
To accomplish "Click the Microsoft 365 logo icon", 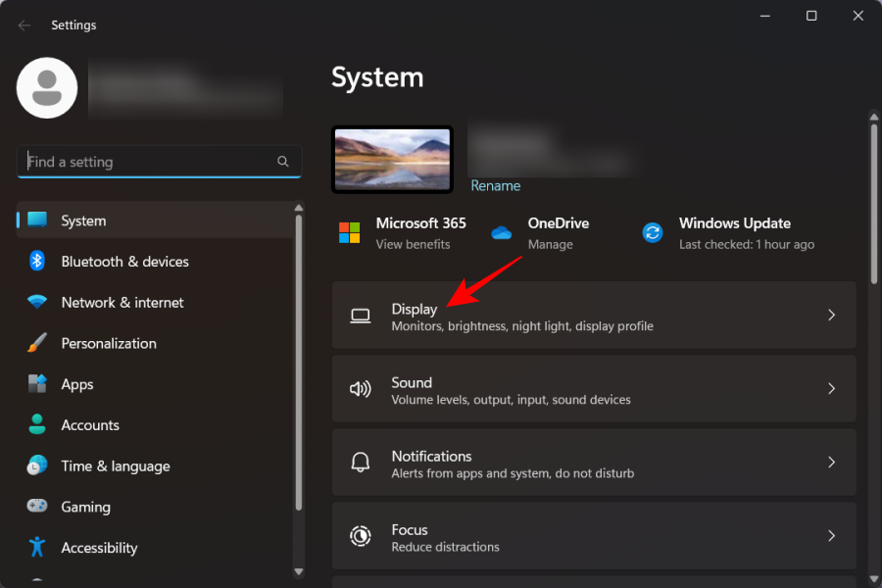I will point(350,232).
